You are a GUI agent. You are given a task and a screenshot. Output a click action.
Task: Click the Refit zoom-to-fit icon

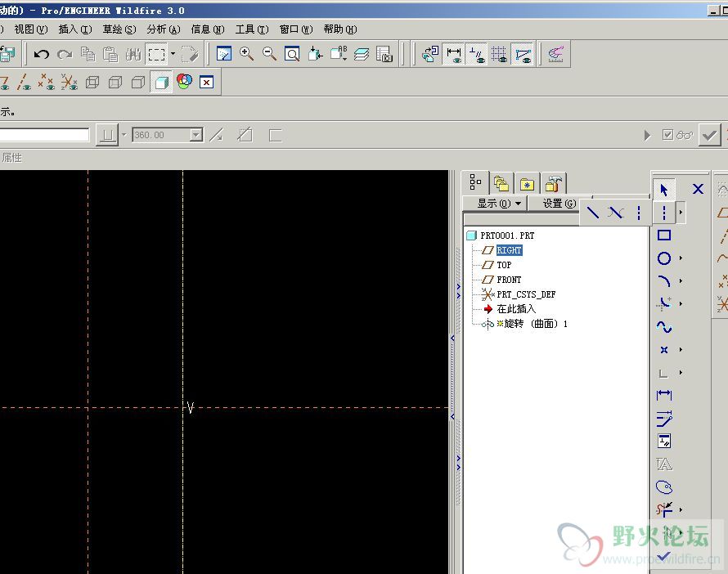[x=292, y=54]
